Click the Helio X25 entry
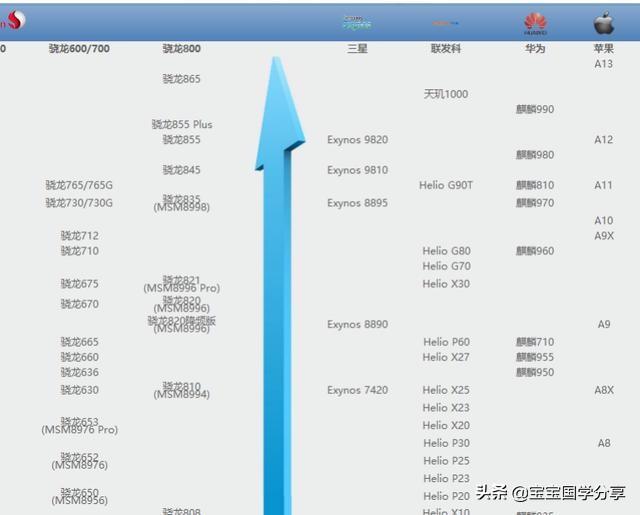Screen dimensions: 640x515 point(446,390)
